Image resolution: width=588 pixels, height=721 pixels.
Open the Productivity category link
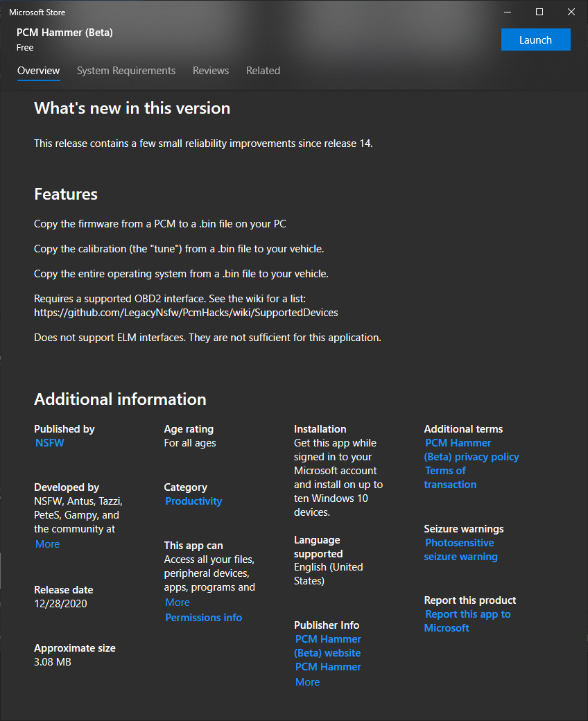193,501
